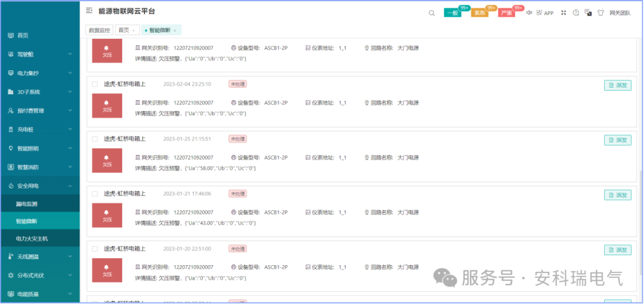Expand the 预付费管理 sidebar menu
The image size is (644, 304).
[x=70, y=111]
